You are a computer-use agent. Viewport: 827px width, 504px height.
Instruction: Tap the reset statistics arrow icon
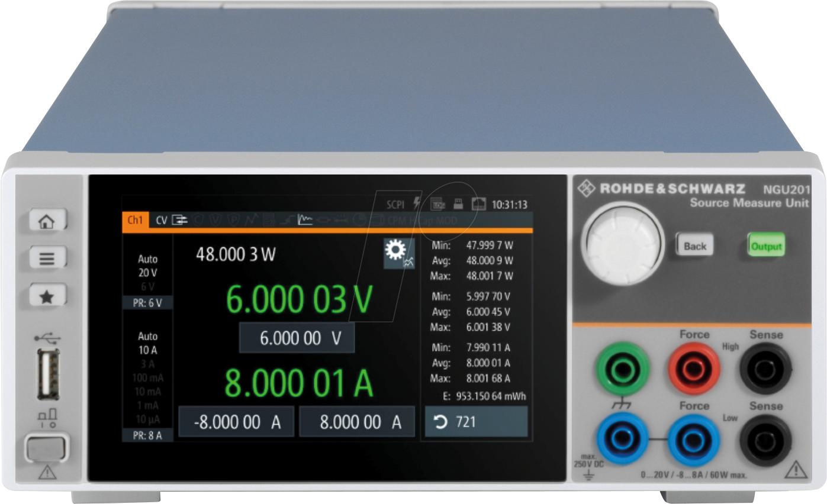pos(440,422)
